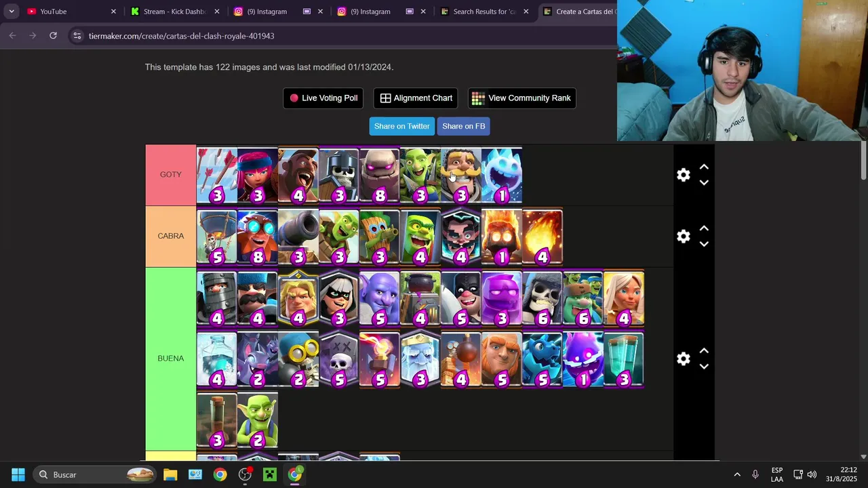The width and height of the screenshot is (868, 488).
Task: Pick the Fire Spirit card in CABRA
Action: coord(502,237)
